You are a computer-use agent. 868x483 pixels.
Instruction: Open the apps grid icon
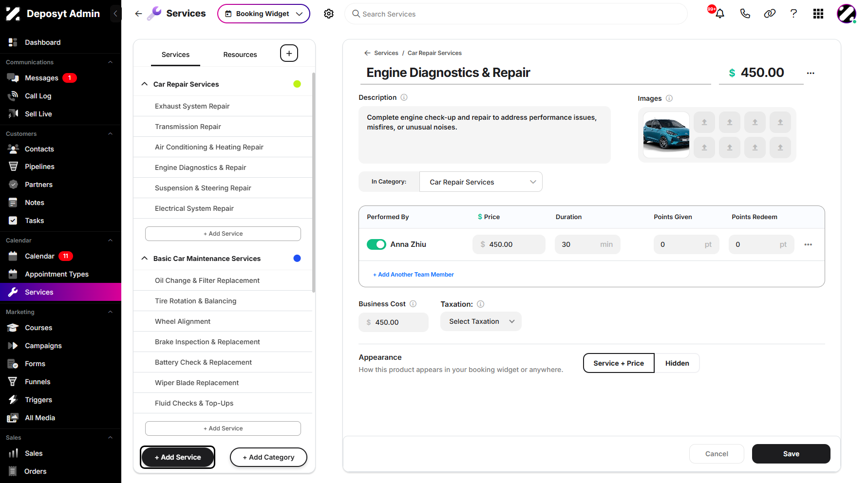818,14
